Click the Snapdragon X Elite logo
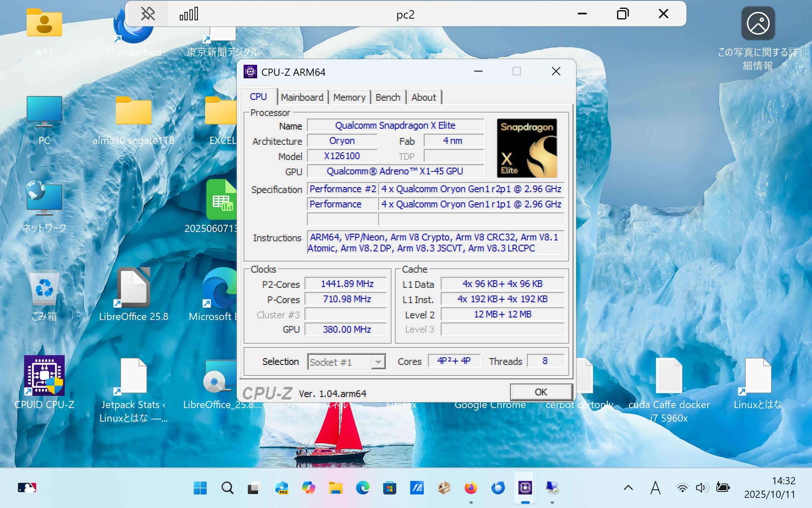The height and width of the screenshot is (508, 812). pyautogui.click(x=527, y=148)
